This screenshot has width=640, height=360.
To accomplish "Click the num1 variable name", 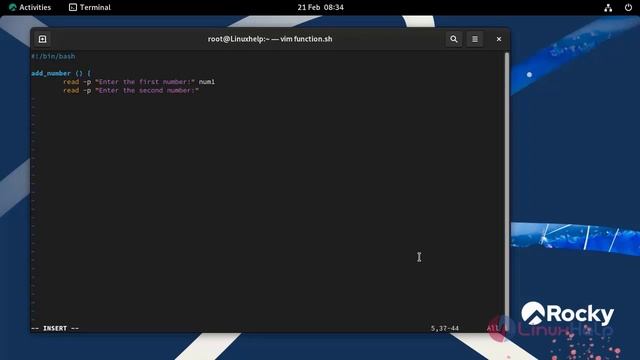I will coord(207,82).
